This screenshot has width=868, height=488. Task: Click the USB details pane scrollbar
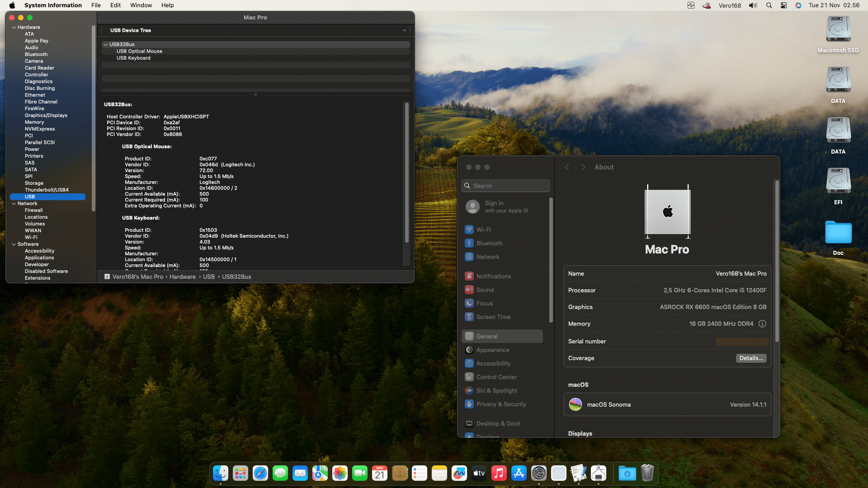click(x=406, y=172)
